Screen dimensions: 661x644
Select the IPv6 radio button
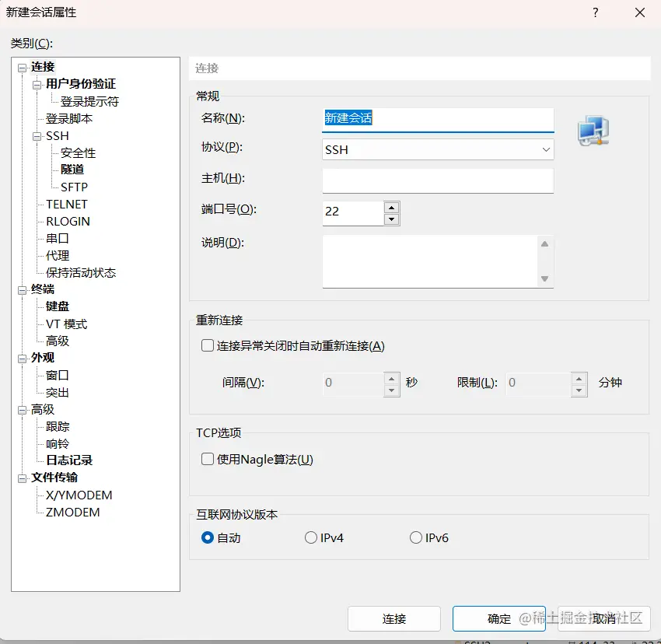pyautogui.click(x=416, y=537)
